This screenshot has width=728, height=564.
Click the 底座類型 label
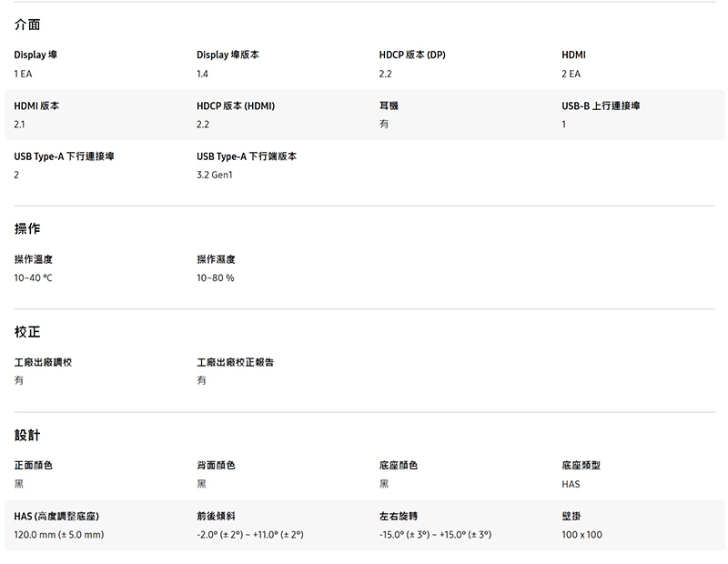coord(581,466)
